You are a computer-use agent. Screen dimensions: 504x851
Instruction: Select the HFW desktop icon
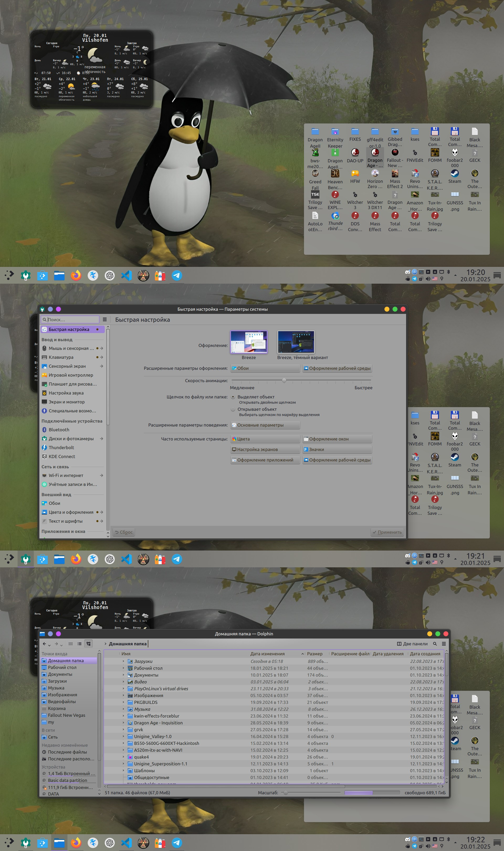[355, 177]
